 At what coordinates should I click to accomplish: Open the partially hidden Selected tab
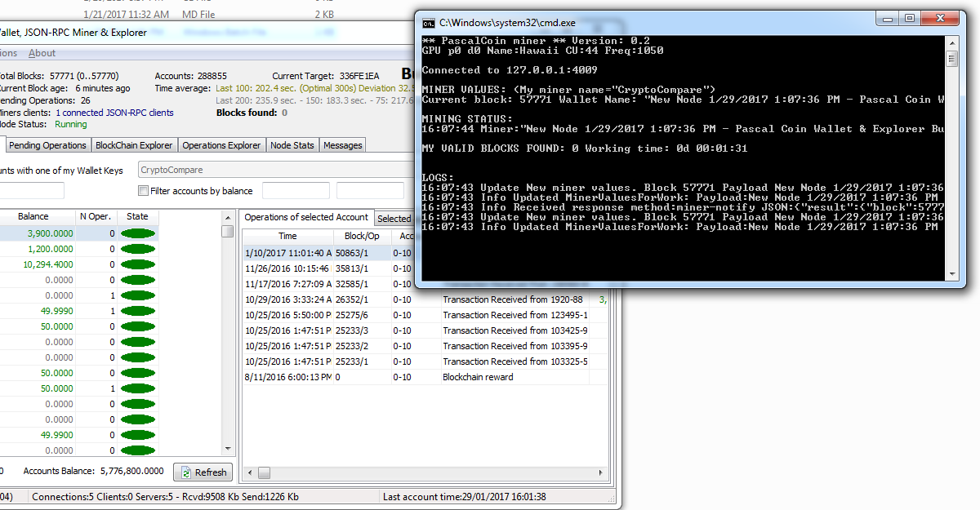click(x=394, y=218)
